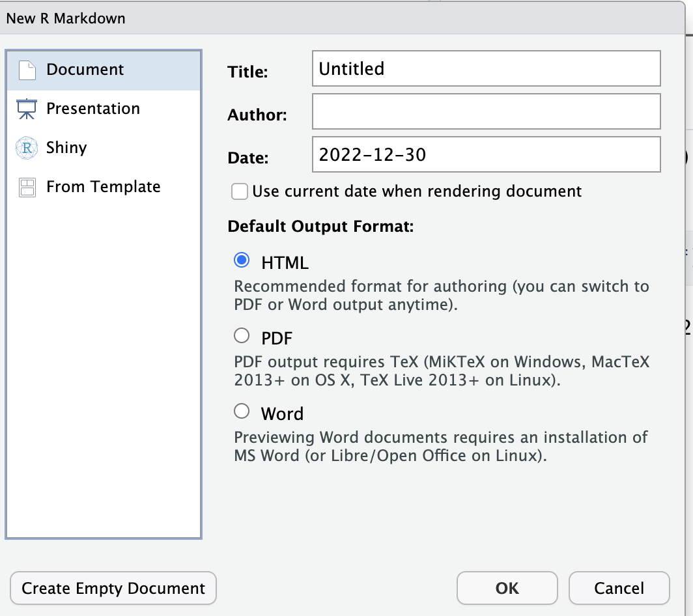Select the HTML output radio button
The image size is (693, 616).
tap(242, 260)
